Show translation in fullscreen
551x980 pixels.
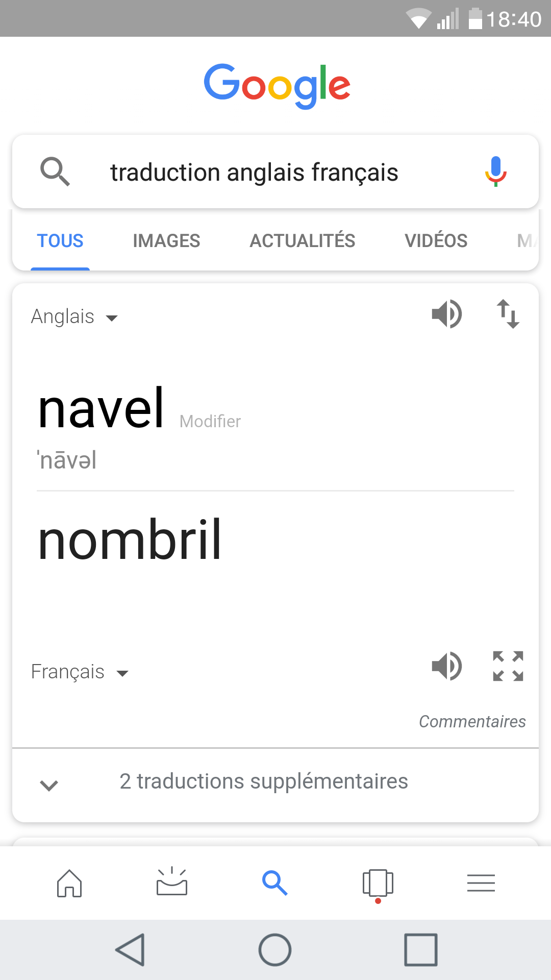tap(508, 666)
